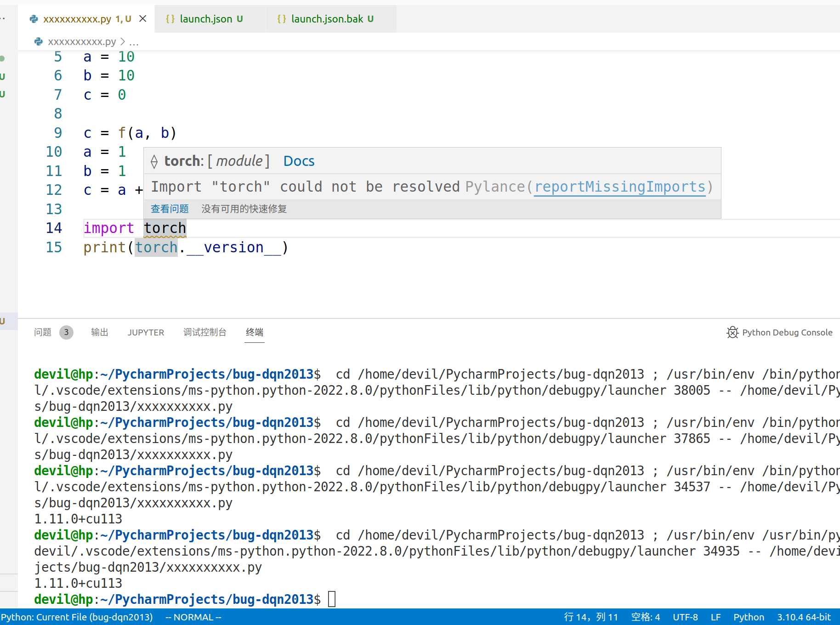Image resolution: width=840 pixels, height=625 pixels.
Task: Click the Python Debug Console terminal label
Action: (x=787, y=332)
